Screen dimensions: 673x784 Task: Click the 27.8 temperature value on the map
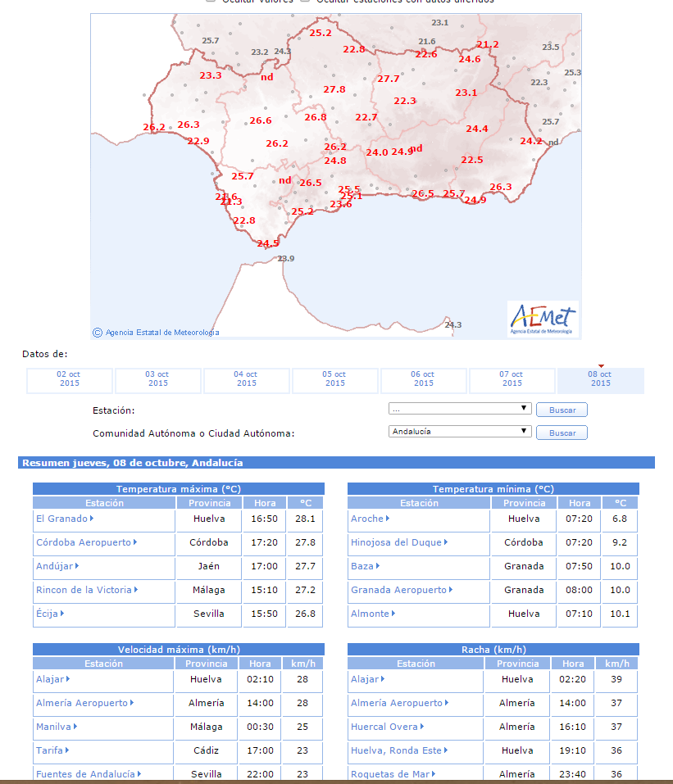pos(334,89)
